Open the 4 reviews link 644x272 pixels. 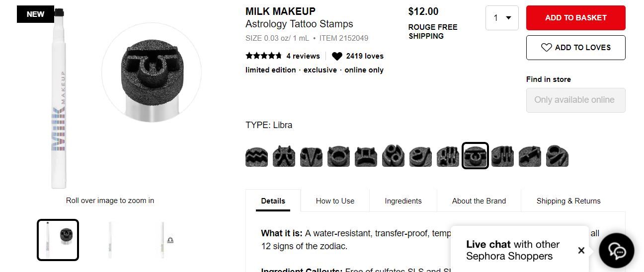[x=303, y=56]
